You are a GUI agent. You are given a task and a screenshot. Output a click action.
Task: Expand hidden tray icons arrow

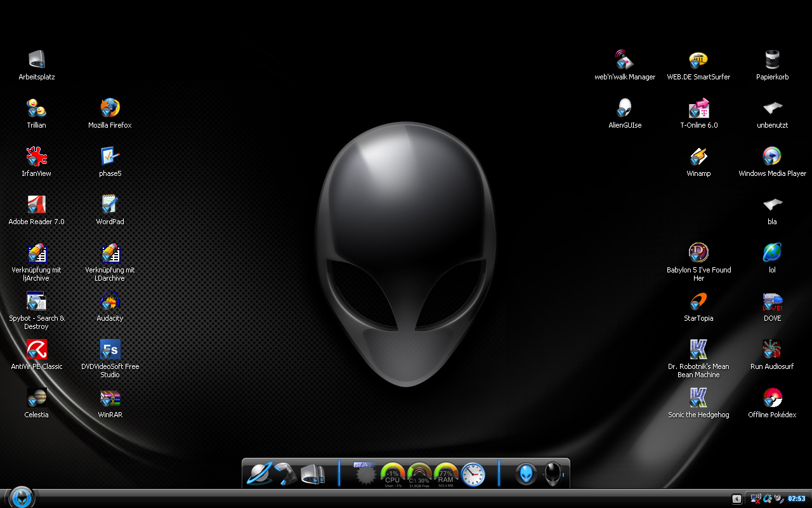pyautogui.click(x=737, y=498)
